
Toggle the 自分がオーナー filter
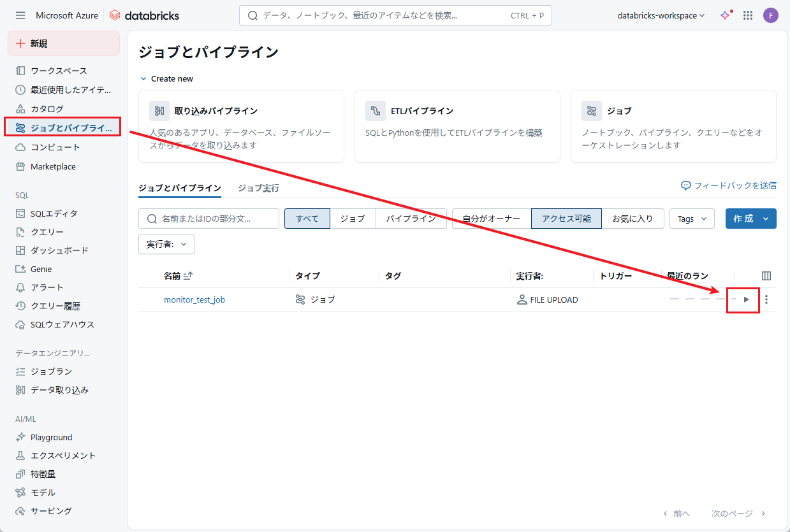(491, 219)
